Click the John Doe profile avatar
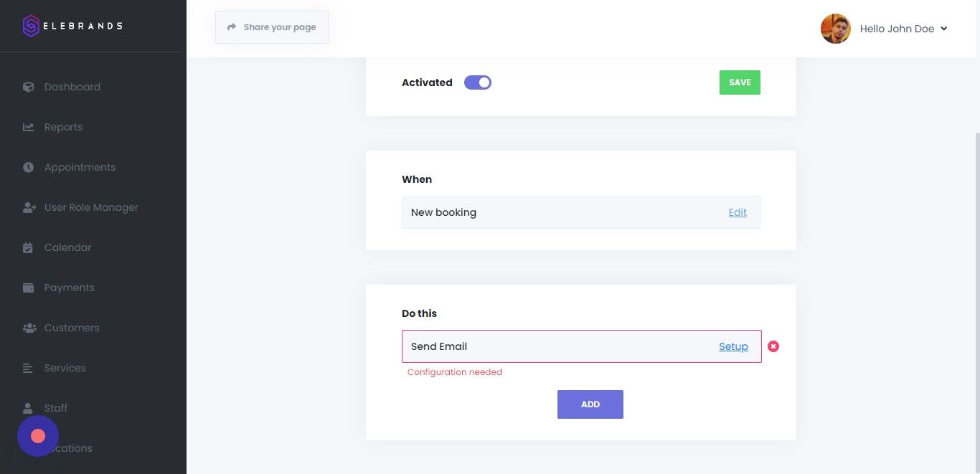 click(836, 29)
